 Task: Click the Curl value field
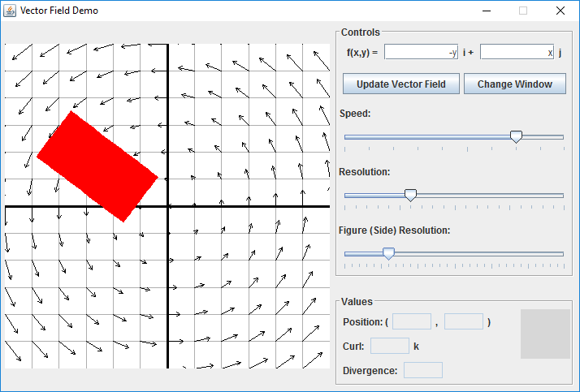tap(390, 346)
